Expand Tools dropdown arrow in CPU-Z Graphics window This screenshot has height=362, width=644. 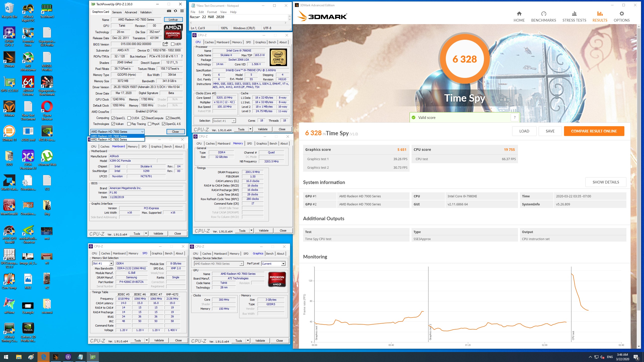pos(248,341)
